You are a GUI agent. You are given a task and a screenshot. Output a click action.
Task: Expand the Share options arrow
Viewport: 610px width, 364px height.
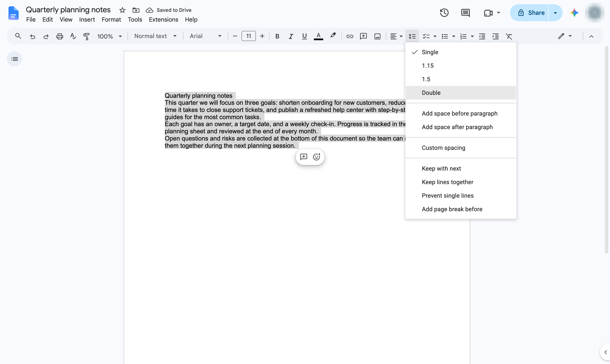555,13
